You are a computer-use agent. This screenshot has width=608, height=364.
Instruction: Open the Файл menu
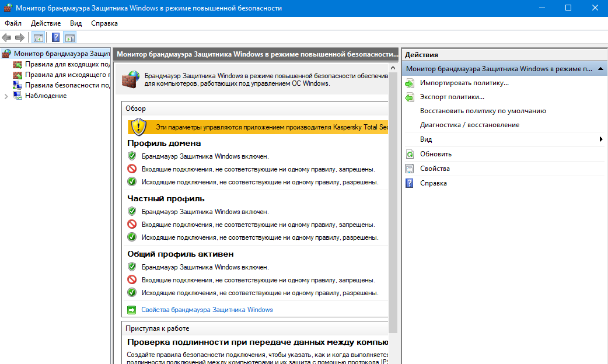click(x=13, y=23)
